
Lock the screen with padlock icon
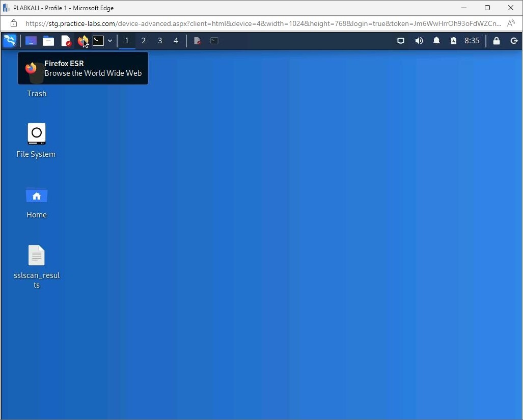coord(497,41)
